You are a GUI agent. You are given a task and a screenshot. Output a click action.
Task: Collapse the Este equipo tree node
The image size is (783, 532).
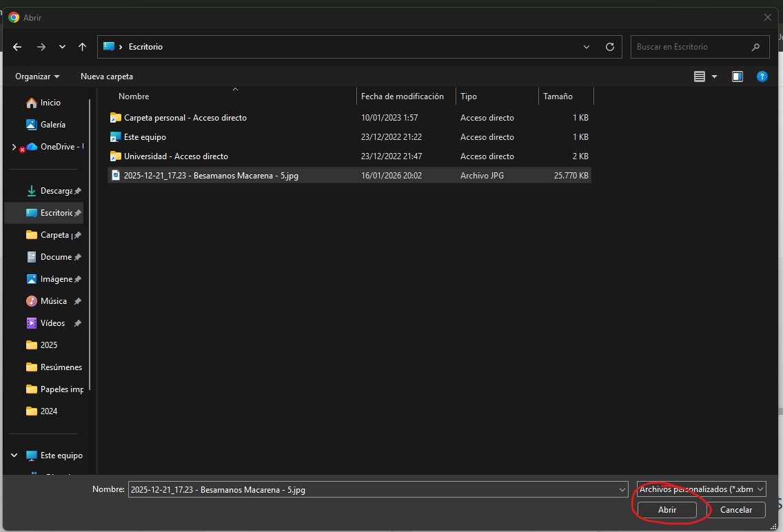click(x=14, y=455)
